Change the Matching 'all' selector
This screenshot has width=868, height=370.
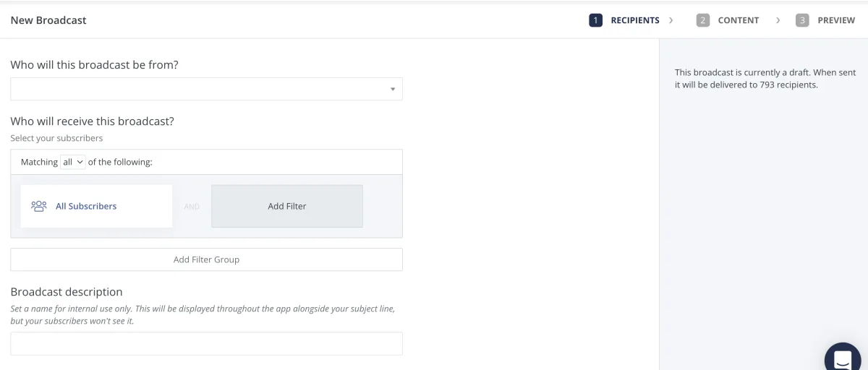pyautogui.click(x=73, y=163)
